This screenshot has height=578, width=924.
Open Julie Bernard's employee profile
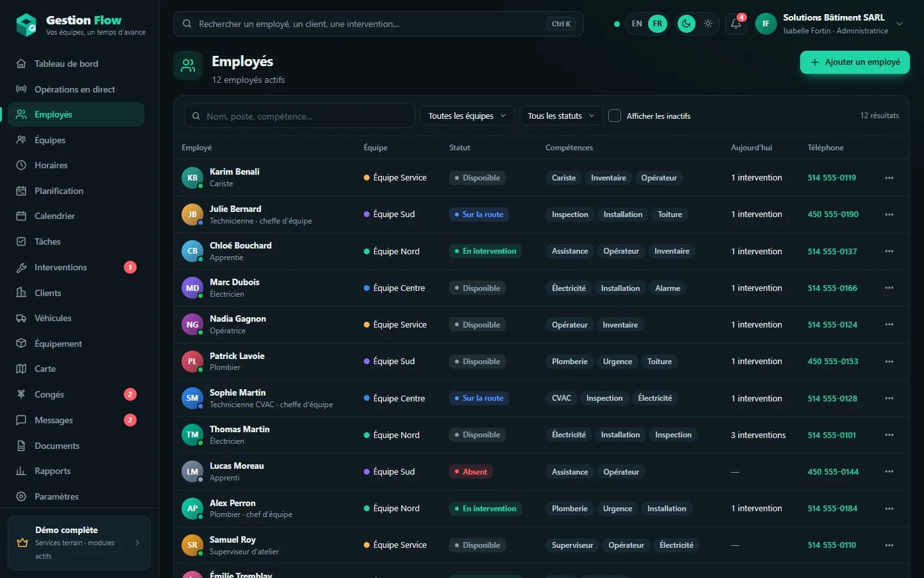click(235, 209)
